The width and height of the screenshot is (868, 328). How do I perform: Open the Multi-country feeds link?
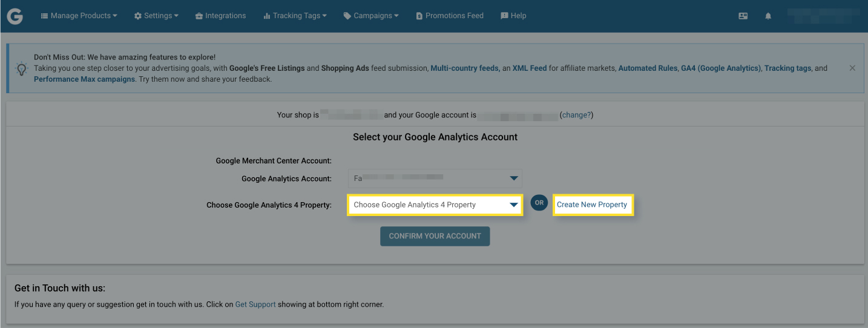point(464,68)
